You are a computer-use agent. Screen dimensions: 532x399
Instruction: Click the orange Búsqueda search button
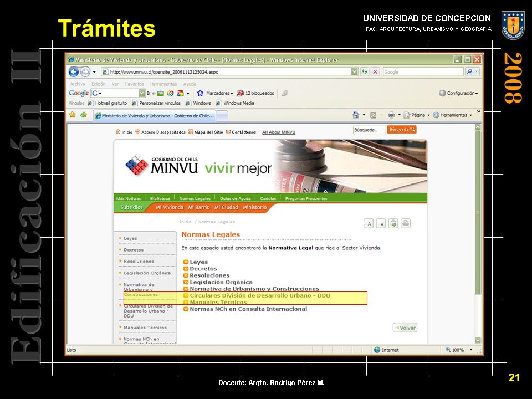(402, 129)
